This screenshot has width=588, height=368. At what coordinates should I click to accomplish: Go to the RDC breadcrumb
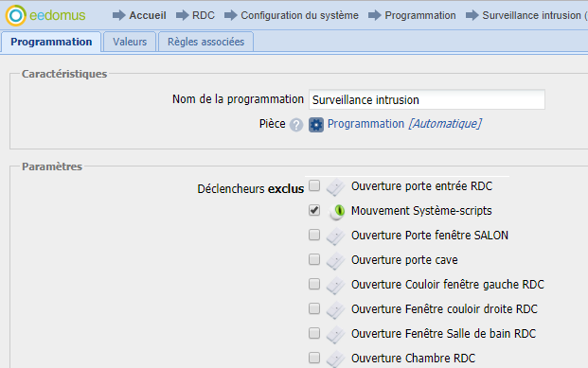click(x=204, y=15)
